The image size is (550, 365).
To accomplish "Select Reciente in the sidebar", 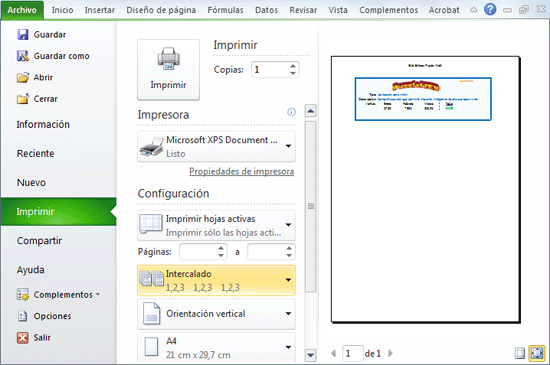I will coord(59,154).
